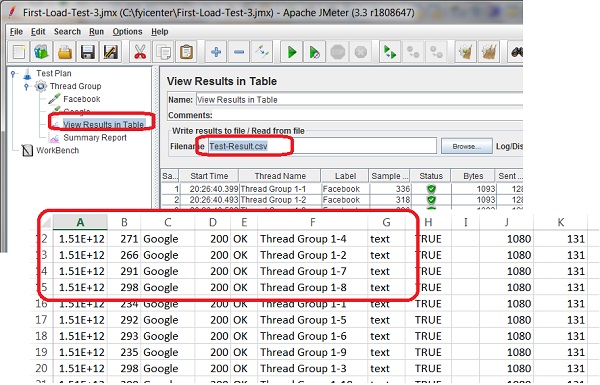Save the test plan with floppy icon
The width and height of the screenshot is (600, 385).
[88, 52]
